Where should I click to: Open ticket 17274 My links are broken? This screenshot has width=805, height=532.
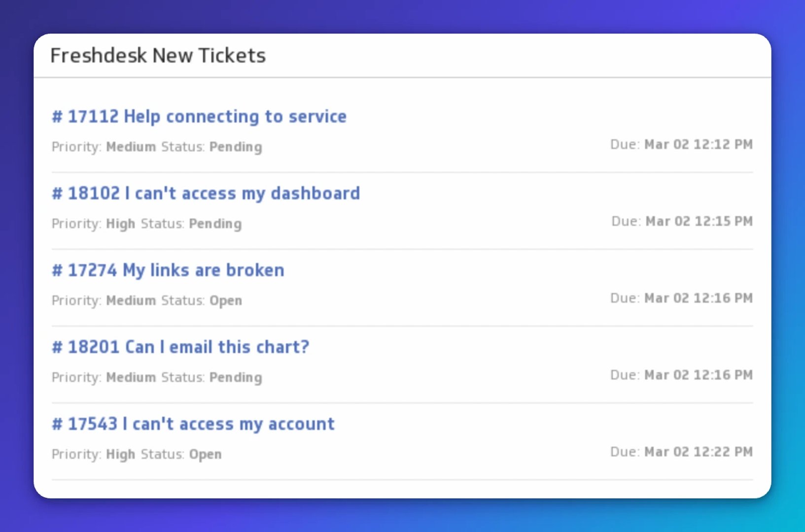(168, 270)
